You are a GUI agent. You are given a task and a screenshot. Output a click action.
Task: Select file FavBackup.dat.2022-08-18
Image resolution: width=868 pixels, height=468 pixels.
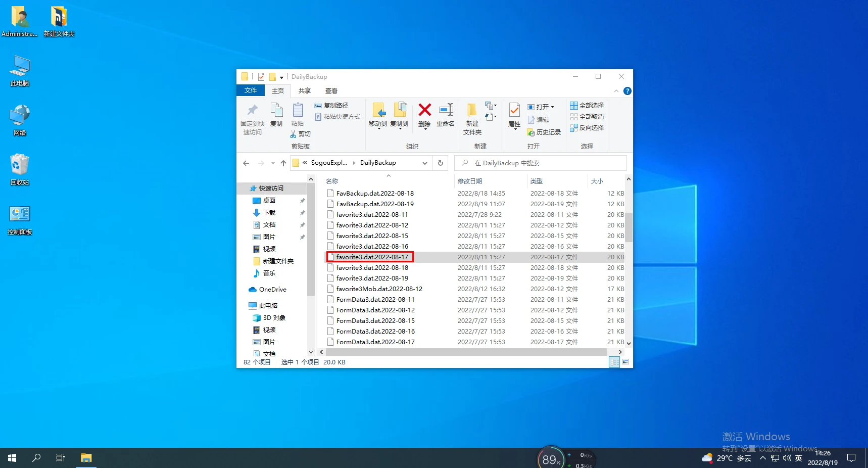point(375,194)
